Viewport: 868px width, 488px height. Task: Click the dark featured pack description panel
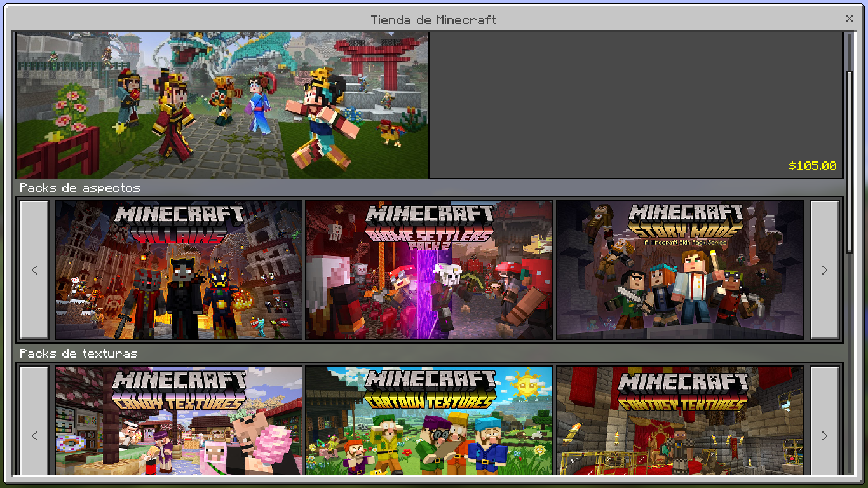(x=635, y=95)
